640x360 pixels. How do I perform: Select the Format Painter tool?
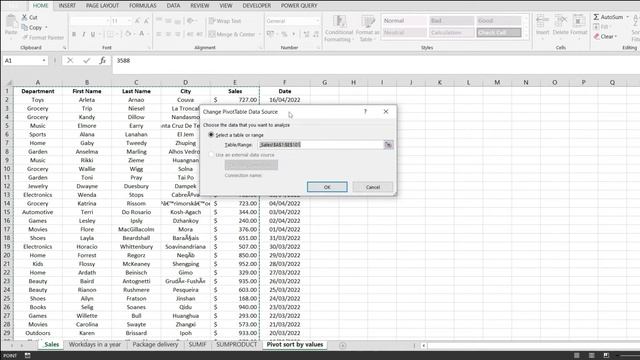[x=42, y=37]
